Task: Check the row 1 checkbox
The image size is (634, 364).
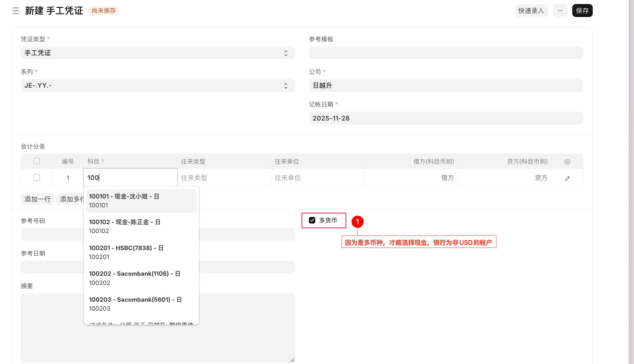Action: [x=37, y=178]
